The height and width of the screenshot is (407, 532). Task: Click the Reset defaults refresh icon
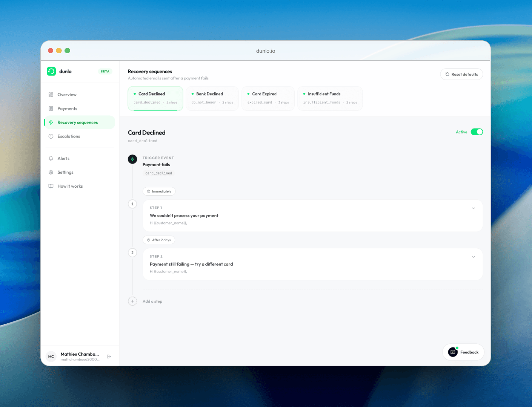(x=447, y=74)
